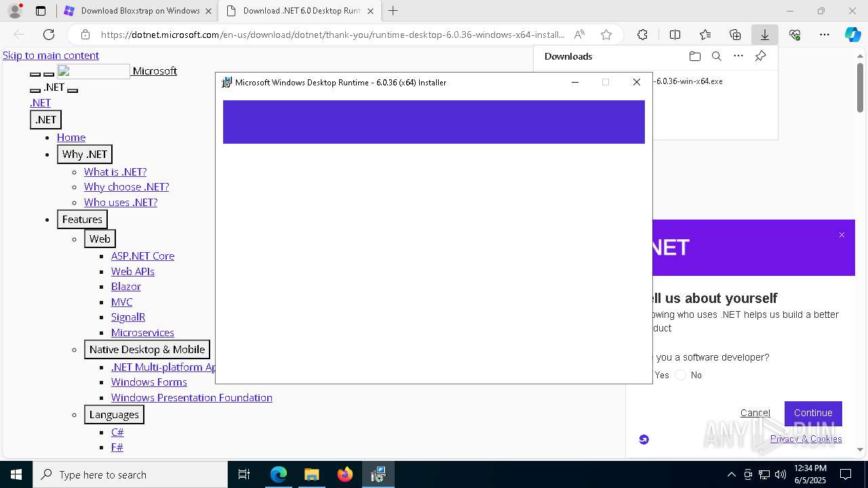868x488 pixels.
Task: Open the Favorites list icon
Action: (705, 35)
